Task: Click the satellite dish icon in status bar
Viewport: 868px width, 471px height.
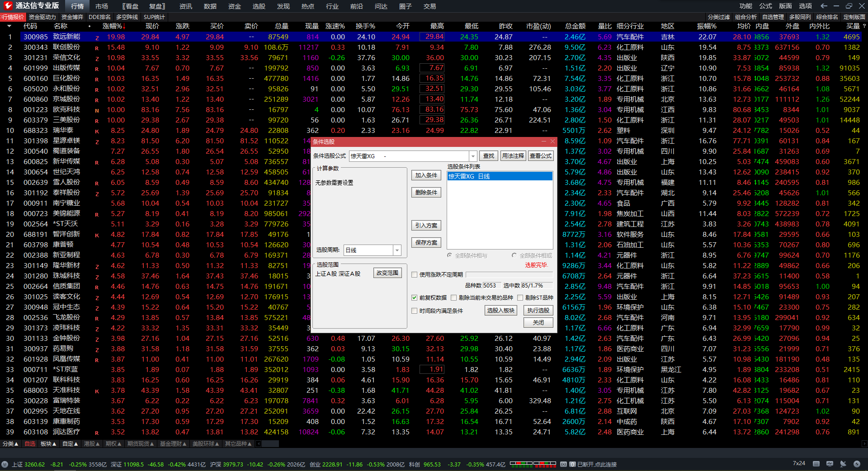Action: pos(843,464)
